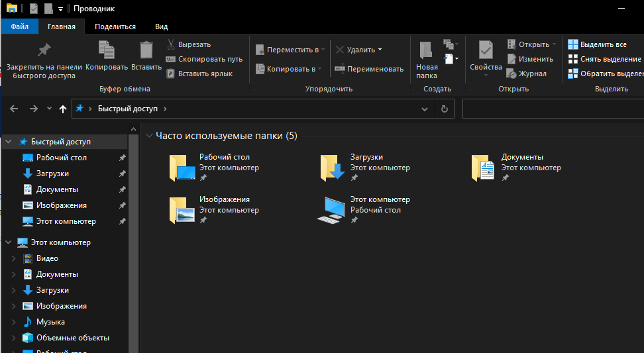
Task: Open the Файл menu
Action: point(19,26)
